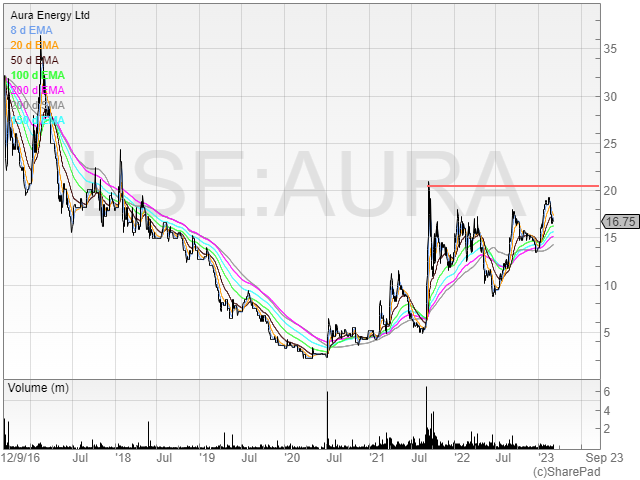Click the volume axis 6 label
The width and height of the screenshot is (640, 480).
(607, 392)
